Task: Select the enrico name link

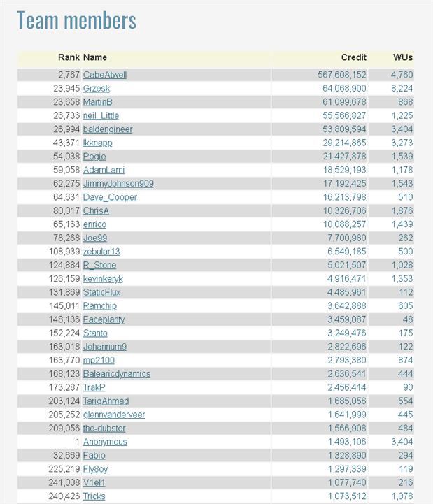Action: tap(95, 224)
